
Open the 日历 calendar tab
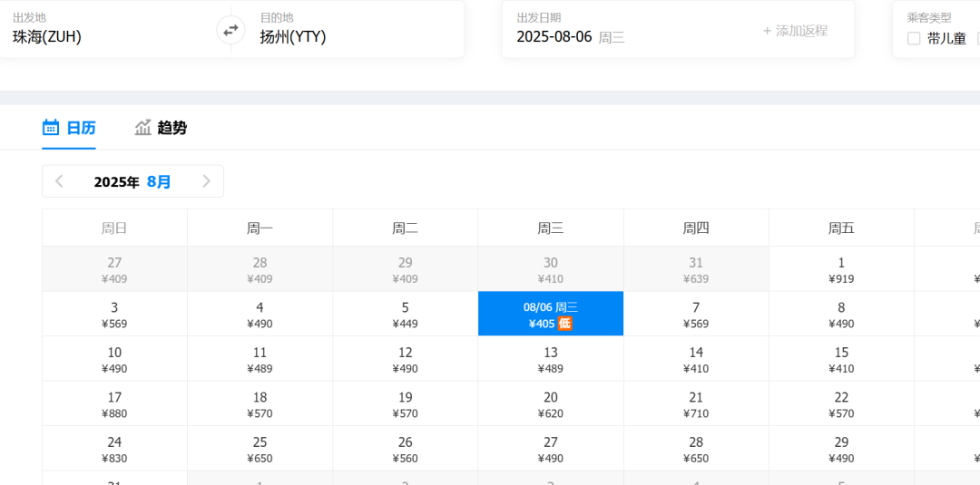[x=69, y=128]
